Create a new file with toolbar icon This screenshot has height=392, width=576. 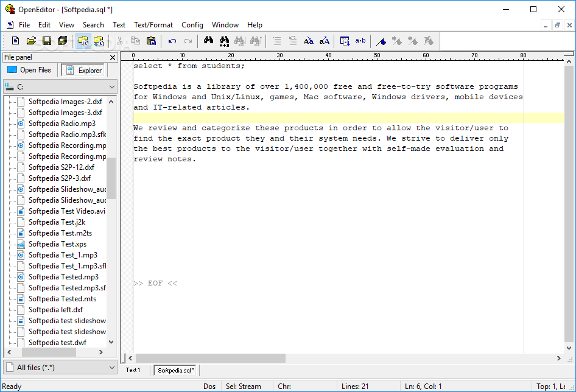pos(15,41)
